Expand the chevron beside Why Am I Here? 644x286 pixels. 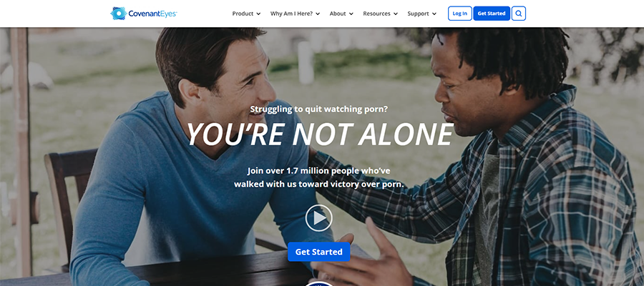318,14
